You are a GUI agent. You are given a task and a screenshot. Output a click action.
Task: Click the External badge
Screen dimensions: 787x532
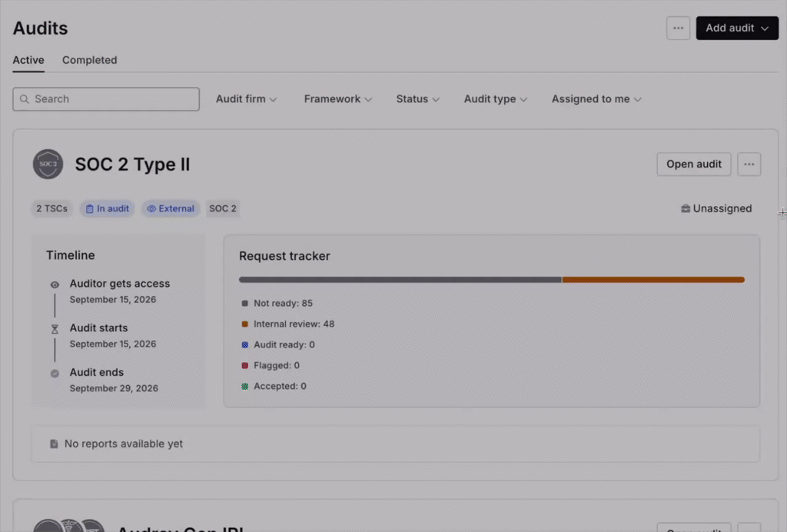(171, 209)
